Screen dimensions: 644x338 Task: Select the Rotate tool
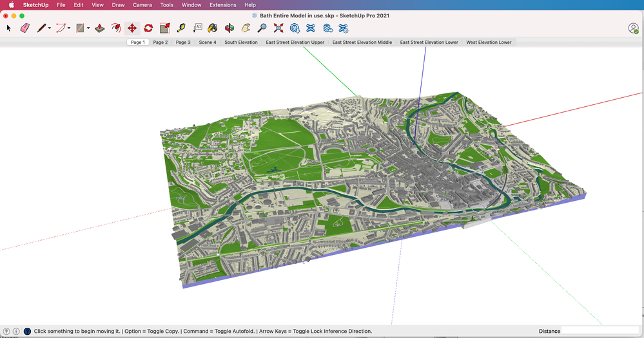(148, 28)
